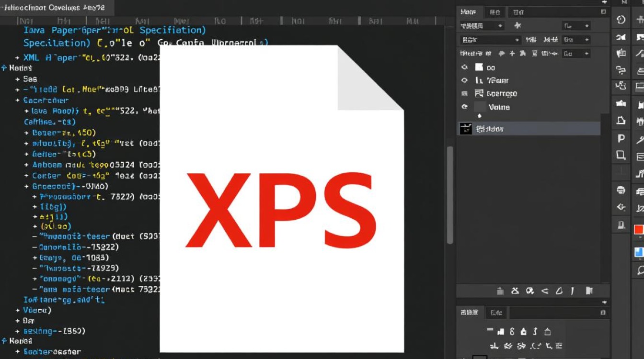Click the circular history icon atop toolbar
This screenshot has height=359, width=644.
621,20
